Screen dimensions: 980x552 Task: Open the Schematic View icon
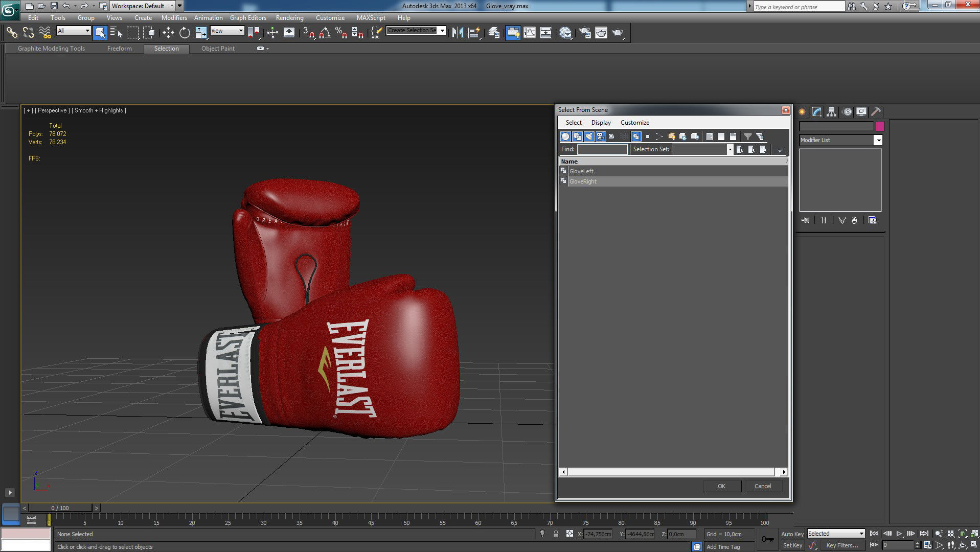[x=546, y=33]
